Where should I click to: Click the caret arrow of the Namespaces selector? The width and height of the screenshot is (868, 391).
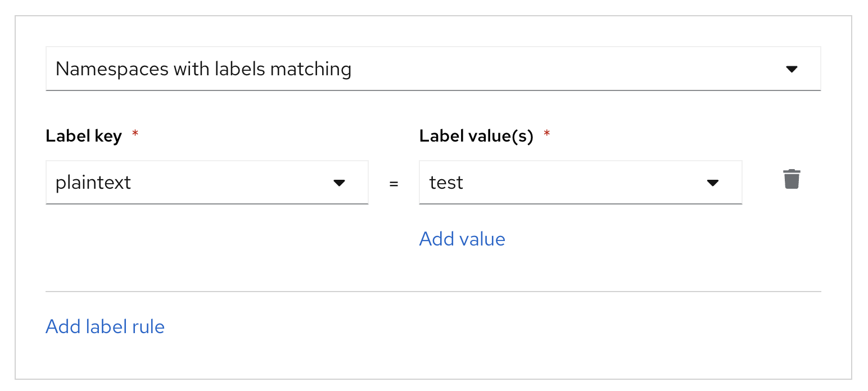coord(792,69)
